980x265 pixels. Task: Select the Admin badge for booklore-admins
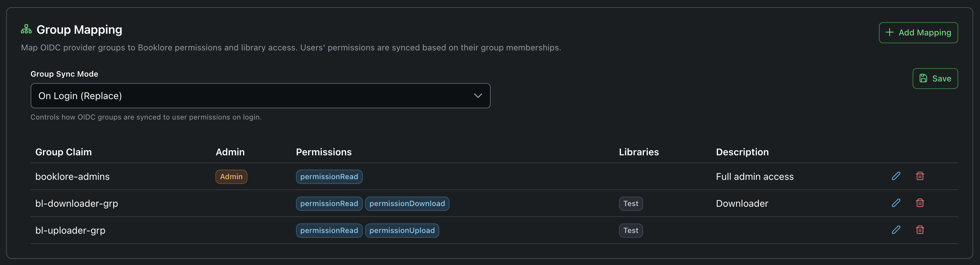tap(231, 177)
